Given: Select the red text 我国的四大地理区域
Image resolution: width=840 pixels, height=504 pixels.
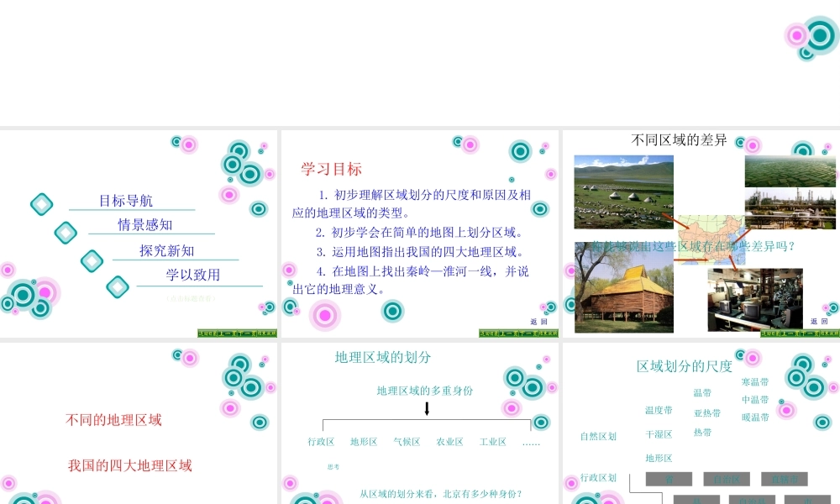Looking at the screenshot, I should point(129,465).
